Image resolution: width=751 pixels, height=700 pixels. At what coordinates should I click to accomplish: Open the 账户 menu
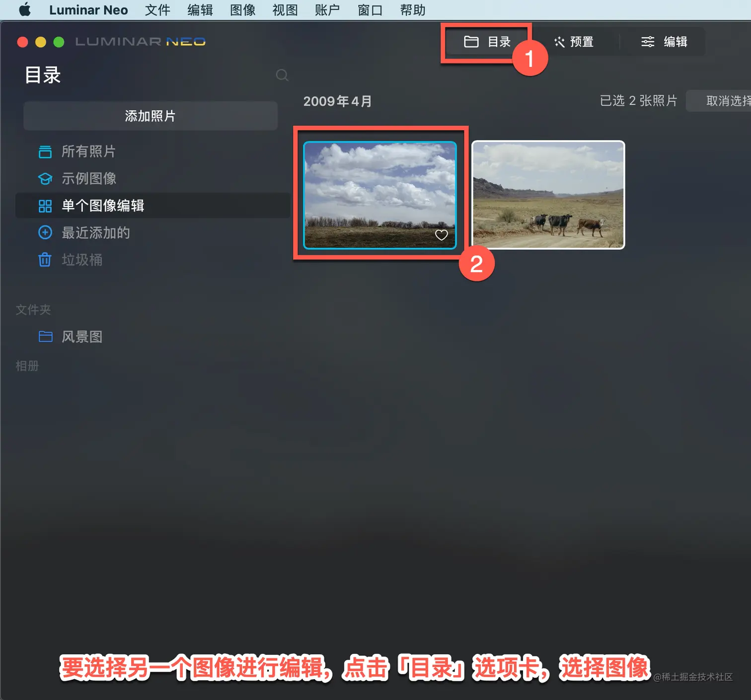327,10
